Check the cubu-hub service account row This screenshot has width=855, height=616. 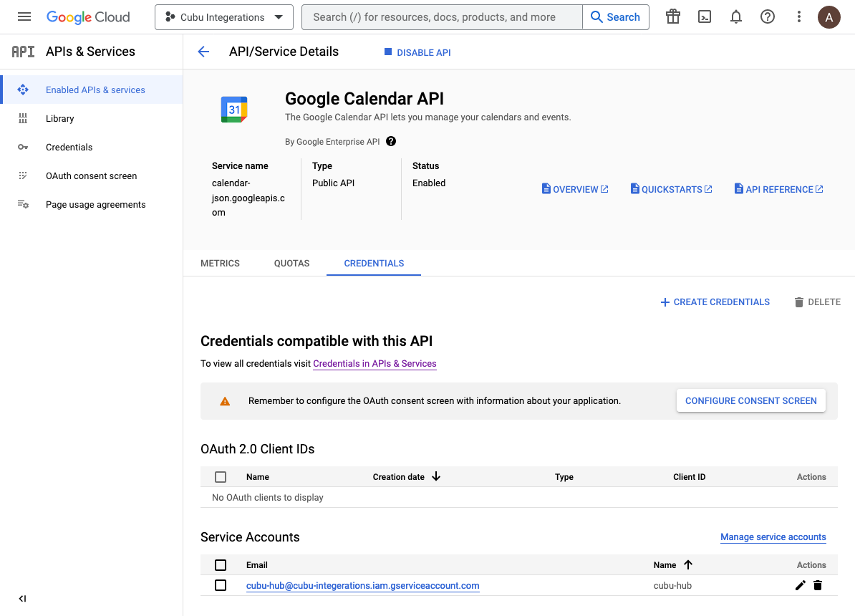coord(221,585)
